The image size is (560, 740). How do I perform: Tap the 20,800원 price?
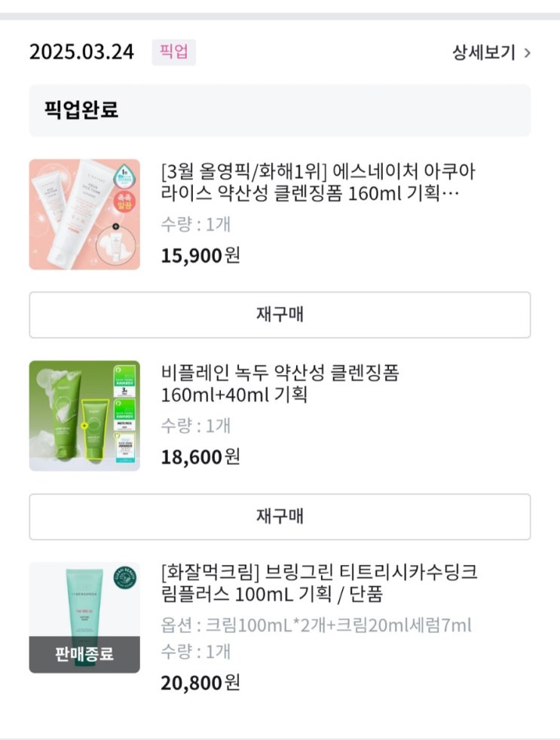point(200,683)
